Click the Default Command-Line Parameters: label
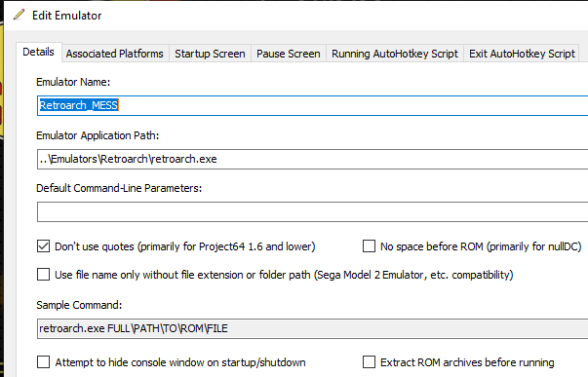Screen dimensions: 588x377 [x=119, y=188]
